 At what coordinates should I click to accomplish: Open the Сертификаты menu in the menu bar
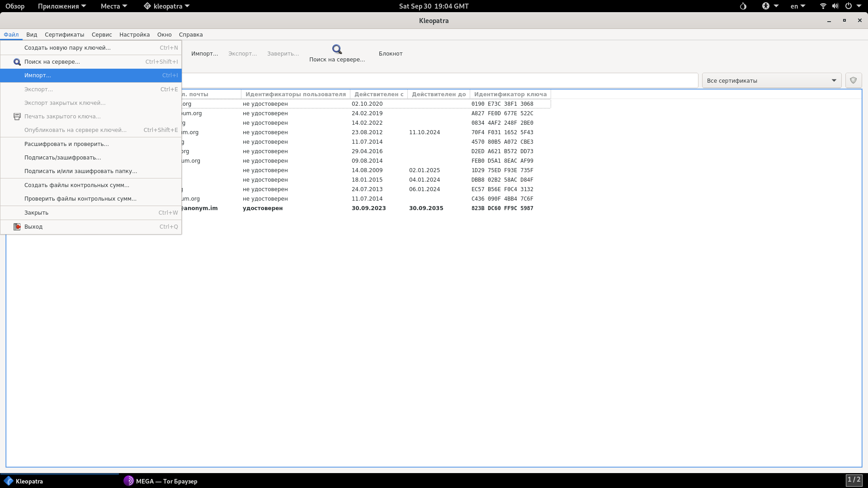point(64,35)
